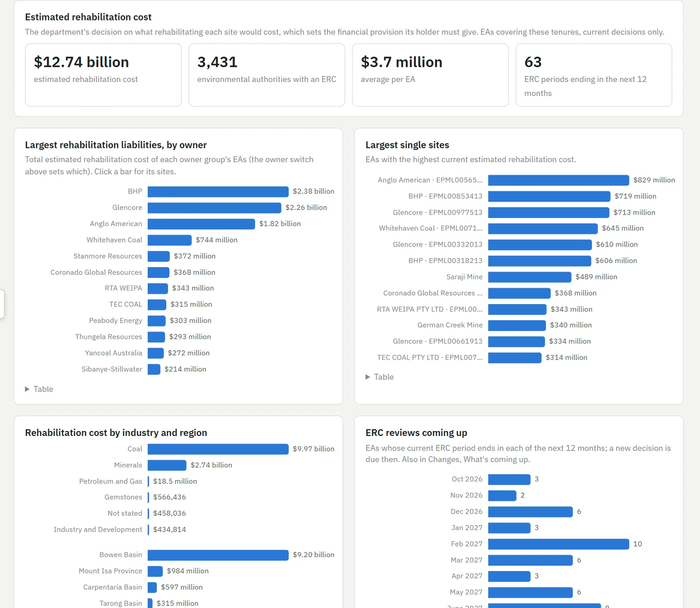Click the BHP $2.38 billion owner bar
Screen dimensions: 700x608
pyautogui.click(x=218, y=191)
